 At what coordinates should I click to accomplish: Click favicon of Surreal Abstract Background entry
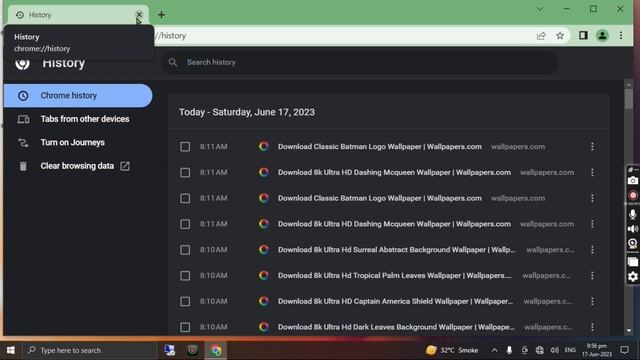click(x=264, y=250)
